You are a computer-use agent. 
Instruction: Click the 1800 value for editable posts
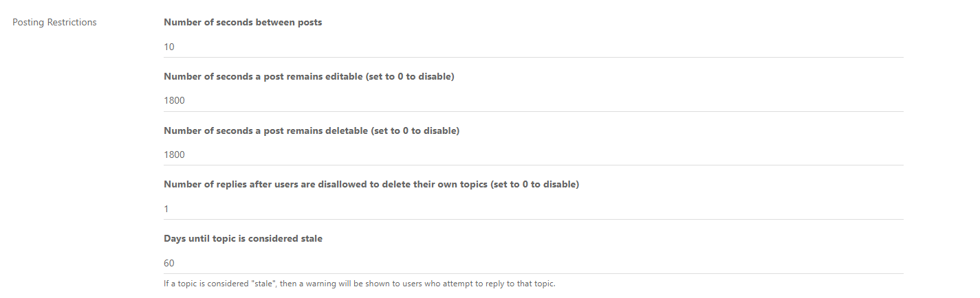tap(174, 101)
